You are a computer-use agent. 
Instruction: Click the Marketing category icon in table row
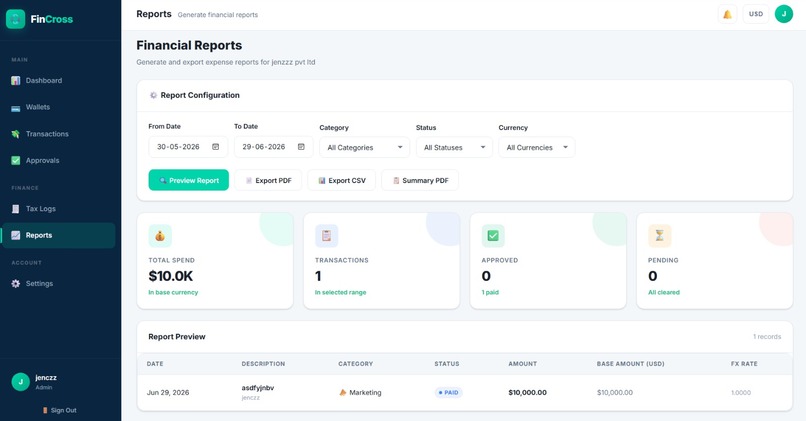(343, 392)
